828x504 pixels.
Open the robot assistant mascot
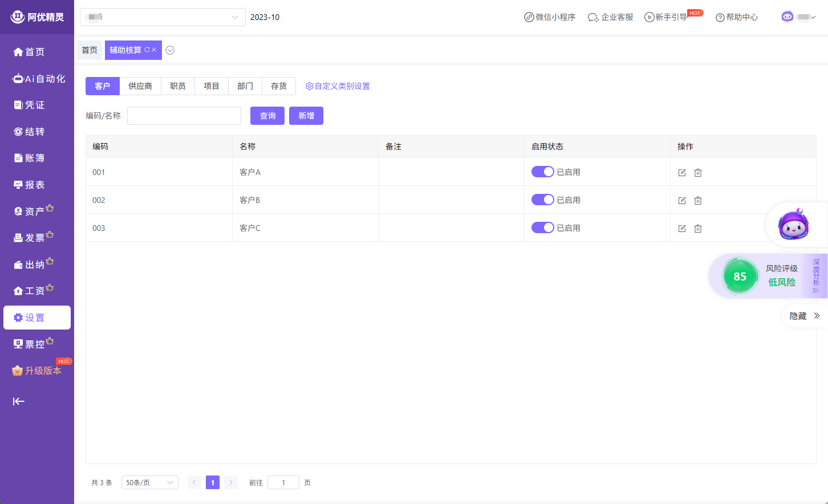pyautogui.click(x=793, y=225)
